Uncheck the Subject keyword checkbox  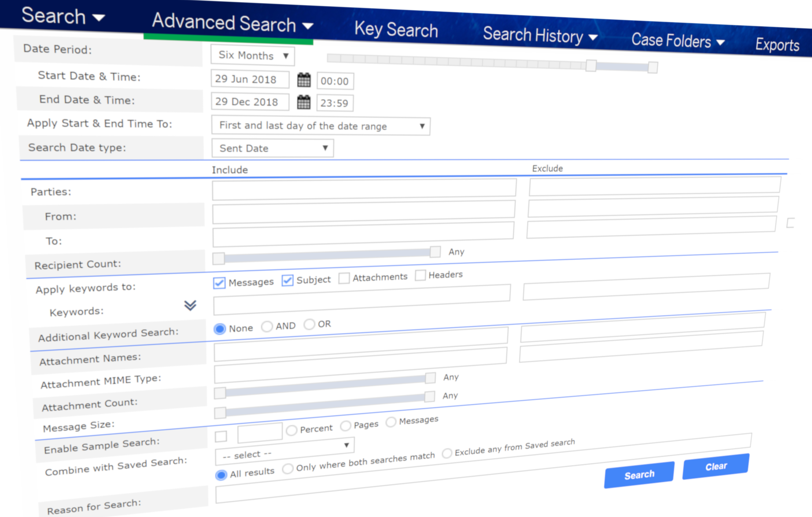[x=288, y=280]
